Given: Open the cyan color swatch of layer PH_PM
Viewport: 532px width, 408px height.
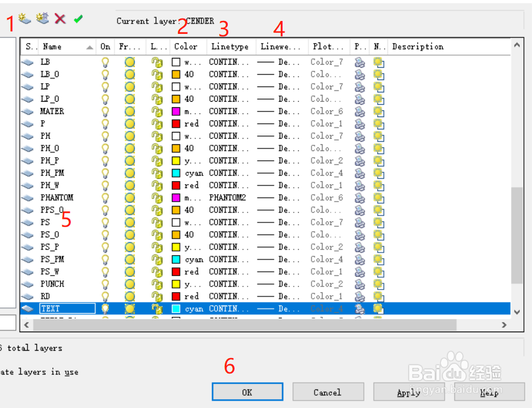Looking at the screenshot, I should (175, 173).
